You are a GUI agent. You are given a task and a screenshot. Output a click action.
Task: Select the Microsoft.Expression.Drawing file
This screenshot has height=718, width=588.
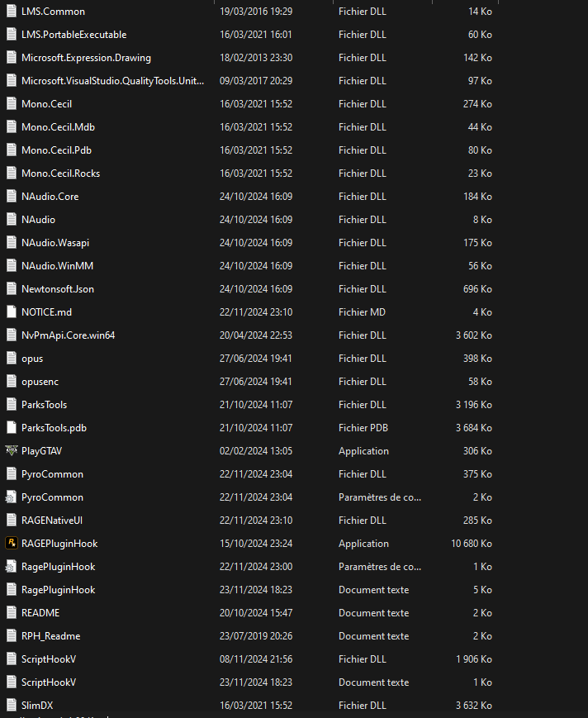pyautogui.click(x=86, y=58)
